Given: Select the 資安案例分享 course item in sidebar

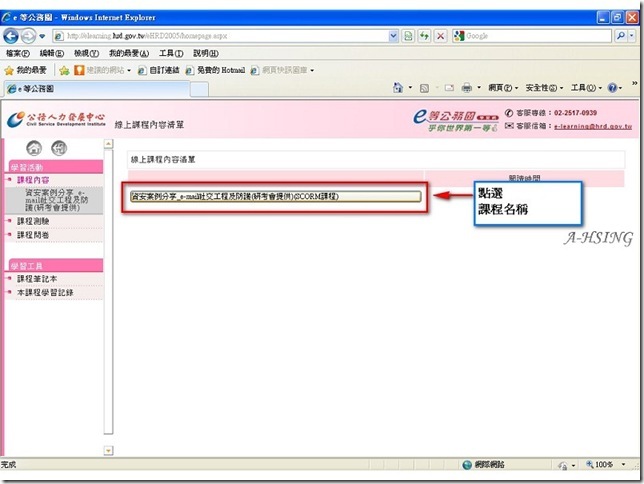Looking at the screenshot, I should click(56, 200).
